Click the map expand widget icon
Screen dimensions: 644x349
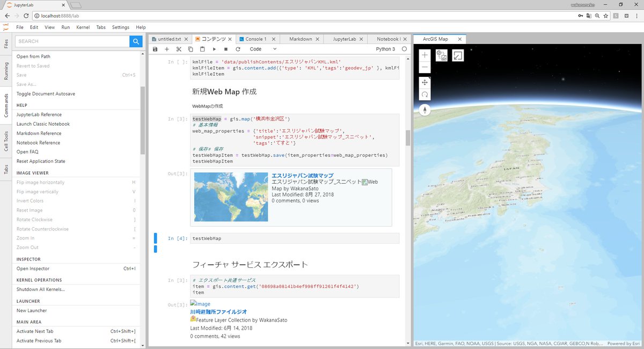point(458,55)
